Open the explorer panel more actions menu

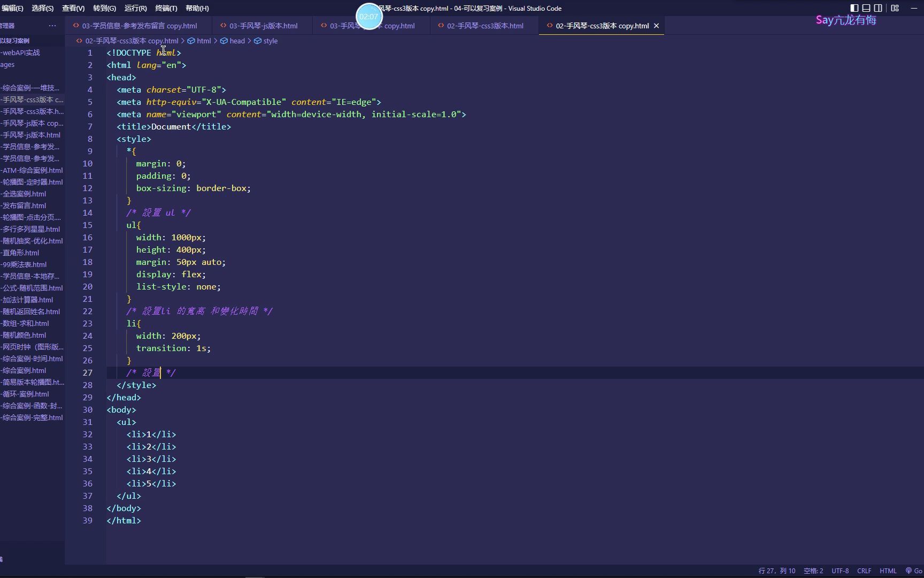(x=52, y=26)
